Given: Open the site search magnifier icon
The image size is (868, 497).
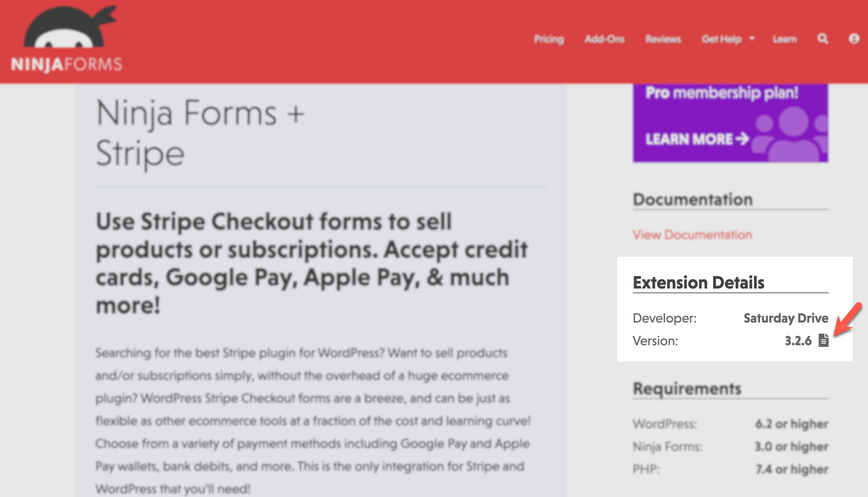Looking at the screenshot, I should point(822,39).
